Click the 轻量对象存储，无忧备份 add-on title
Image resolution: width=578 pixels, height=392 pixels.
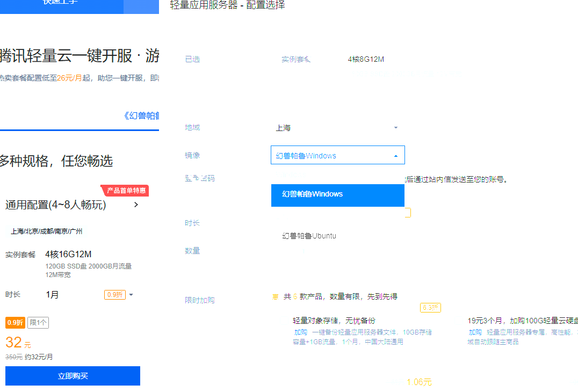(x=334, y=321)
